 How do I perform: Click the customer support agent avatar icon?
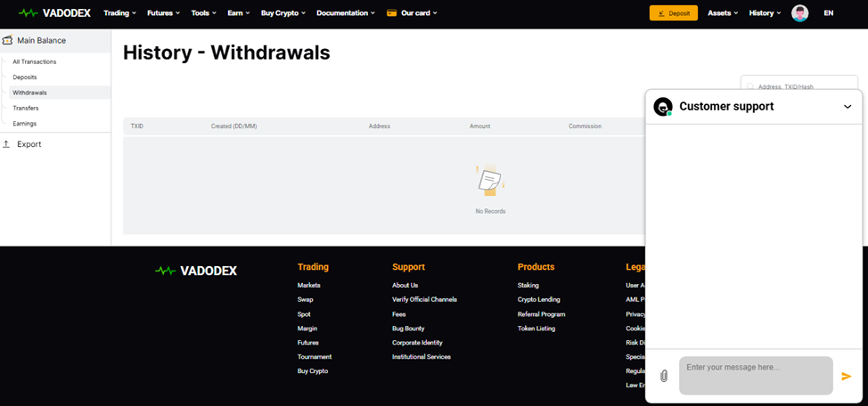coord(663,107)
